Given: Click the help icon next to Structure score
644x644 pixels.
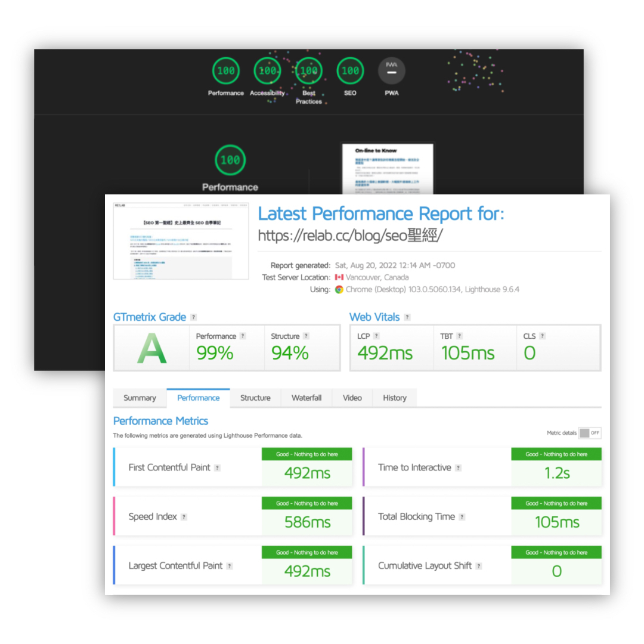Looking at the screenshot, I should click(x=306, y=336).
